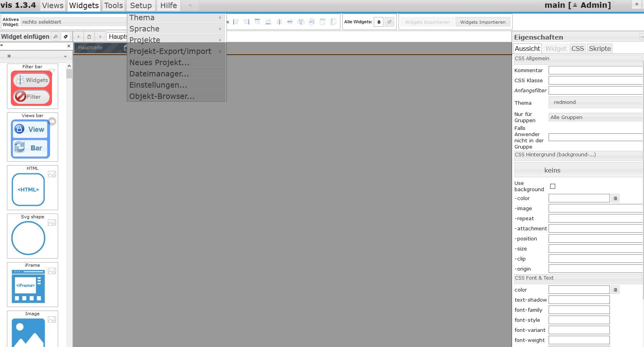The width and height of the screenshot is (644, 347).
Task: Click the tag icon next to Widget einfügen
Action: (x=66, y=36)
